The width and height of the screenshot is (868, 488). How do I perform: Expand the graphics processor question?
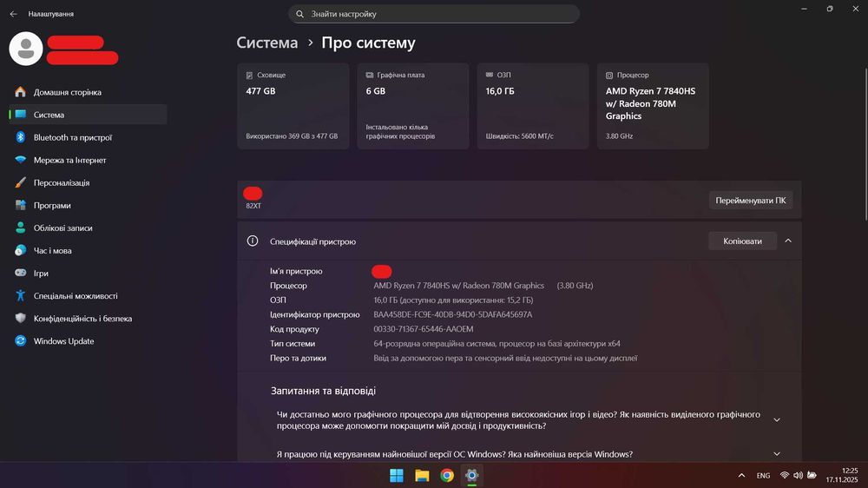click(x=777, y=420)
